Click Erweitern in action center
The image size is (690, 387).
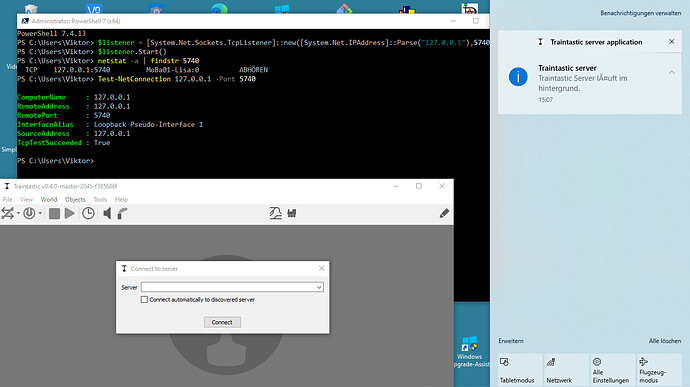pos(511,341)
